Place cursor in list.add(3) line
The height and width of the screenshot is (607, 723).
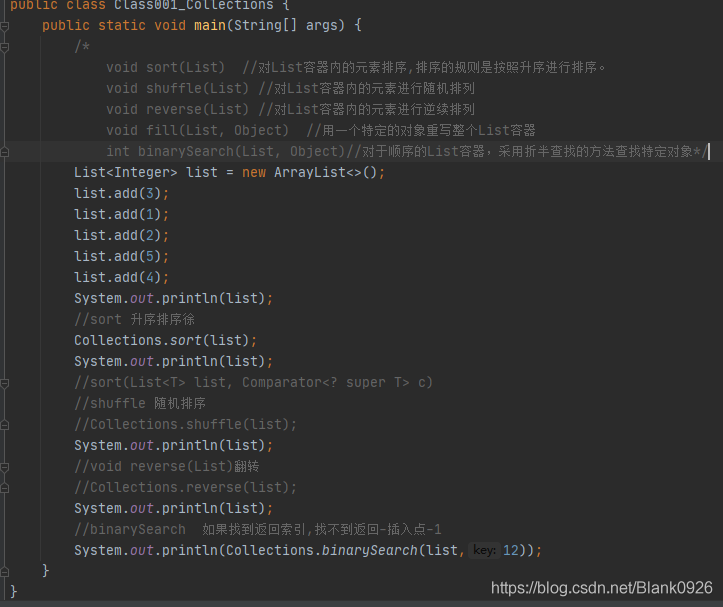tap(121, 193)
